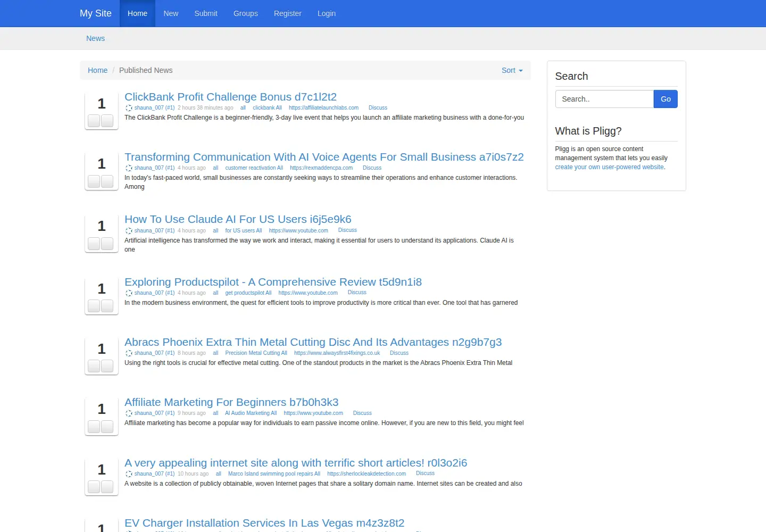Screen dimensions: 766x532
Task: Upvote the Exploring Productspilot story
Action: click(94, 306)
